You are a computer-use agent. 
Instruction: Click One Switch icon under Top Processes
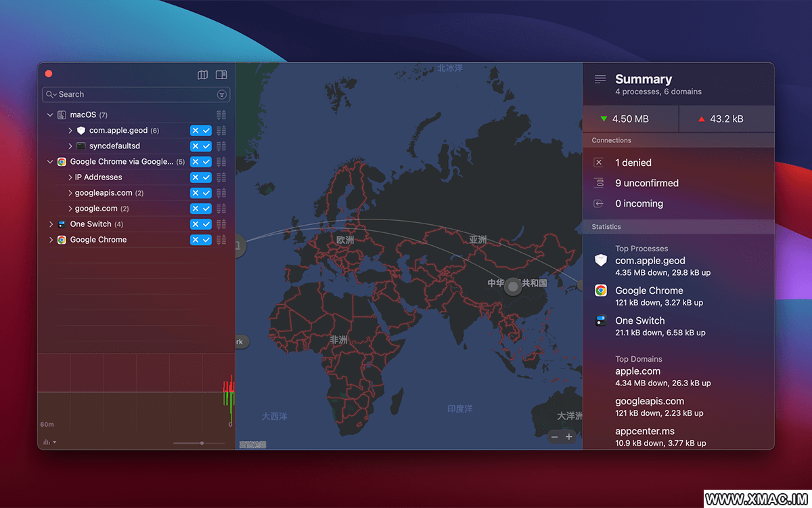point(601,321)
